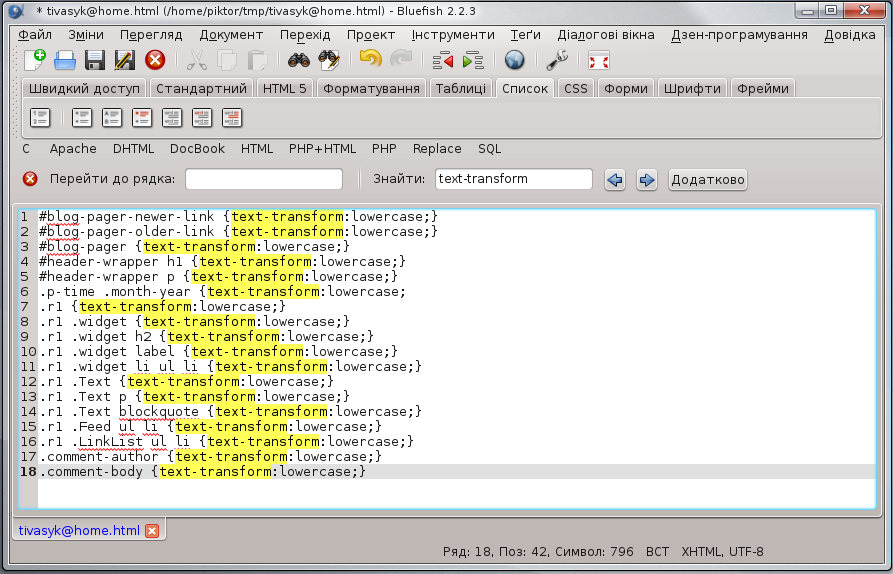Viewport: 893px width, 574px height.
Task: Open the Перегляд menu
Action: [151, 35]
